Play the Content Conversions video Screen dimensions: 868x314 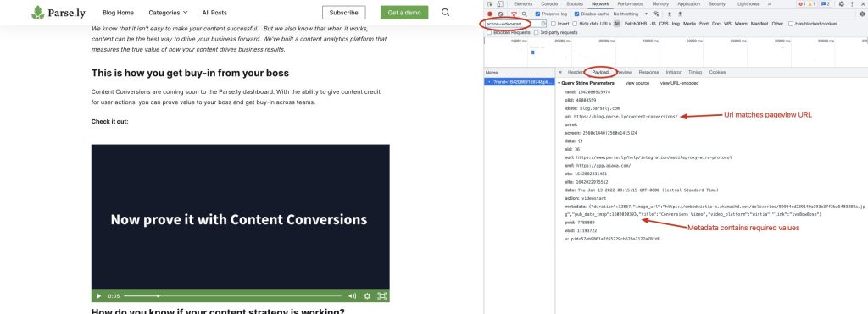[99, 295]
